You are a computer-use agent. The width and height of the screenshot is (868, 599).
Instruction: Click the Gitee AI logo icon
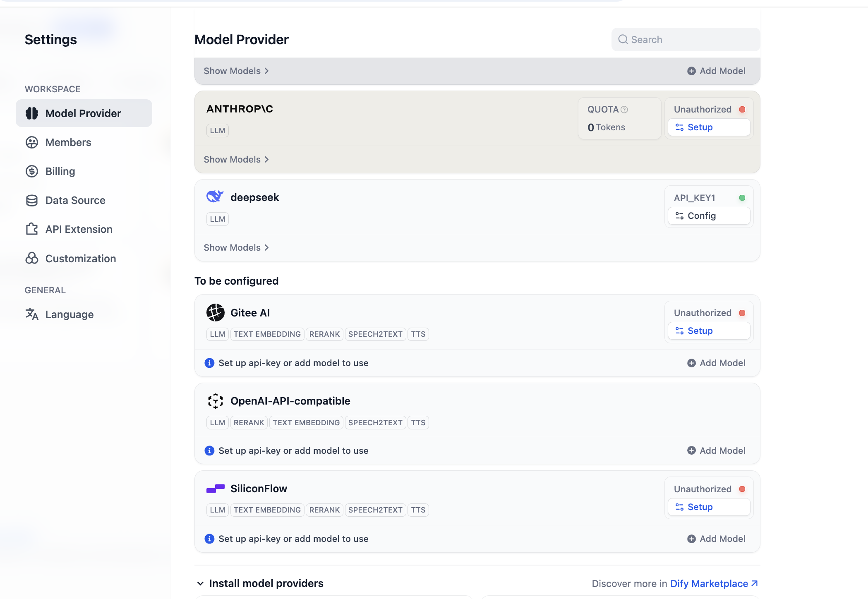coord(215,313)
